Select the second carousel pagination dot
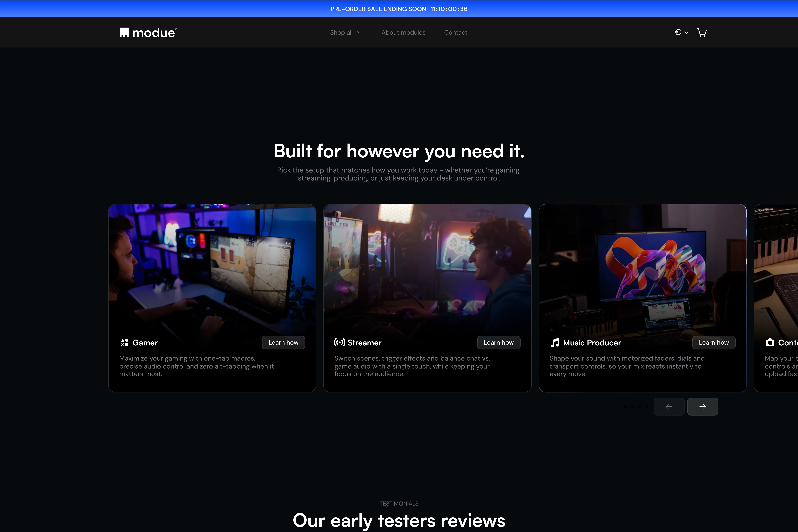Screen dimensions: 798x532 coord(632,407)
